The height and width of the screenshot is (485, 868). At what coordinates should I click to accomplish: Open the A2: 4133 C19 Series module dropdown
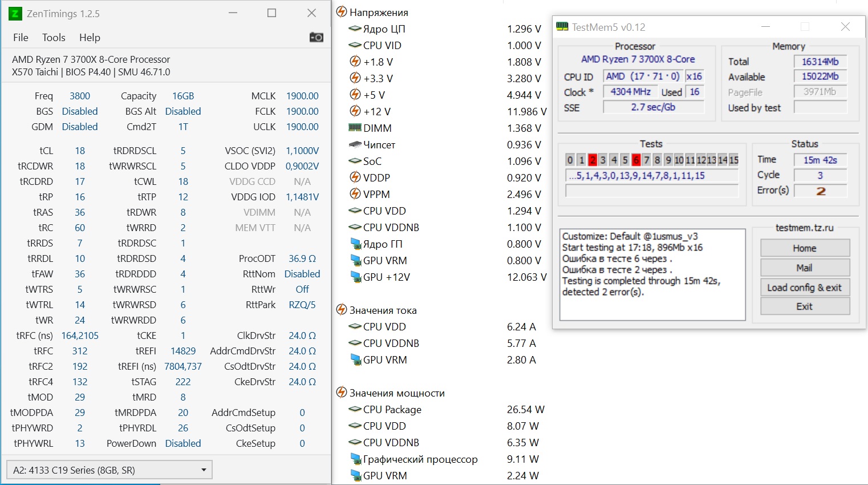click(x=109, y=470)
